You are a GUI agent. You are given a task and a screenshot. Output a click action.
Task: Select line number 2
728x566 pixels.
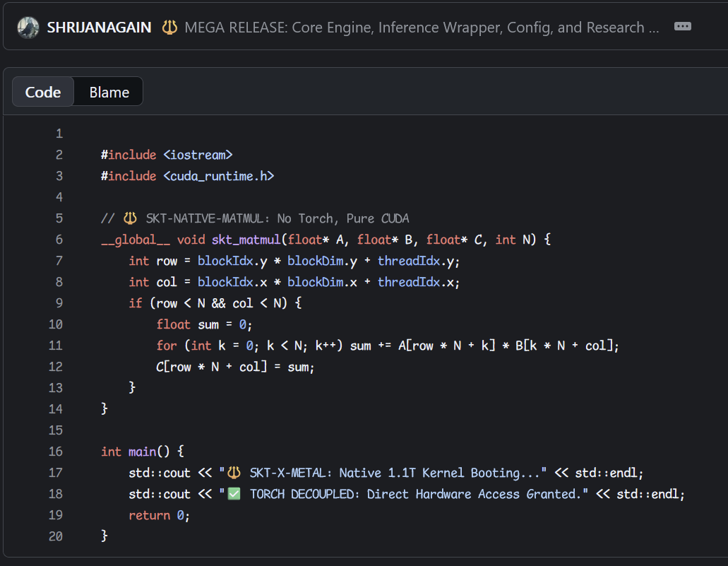click(x=59, y=155)
